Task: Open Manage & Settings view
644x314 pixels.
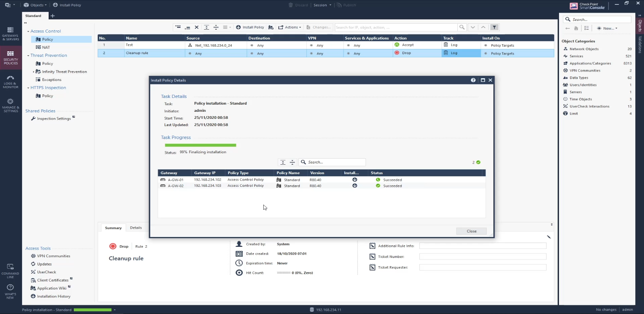Action: (11, 105)
